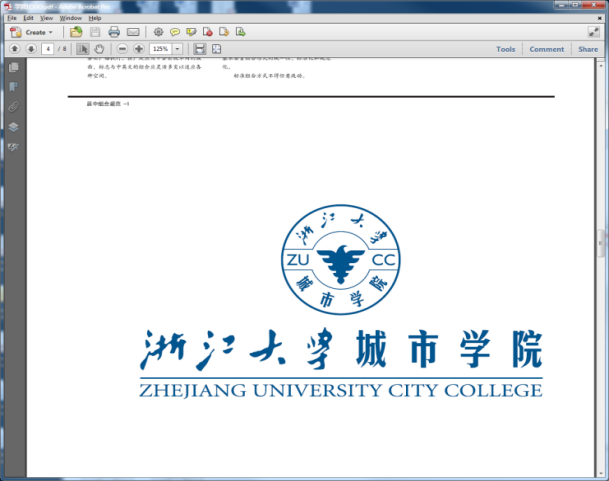Activate the Select tool cursor icon

coord(82,49)
